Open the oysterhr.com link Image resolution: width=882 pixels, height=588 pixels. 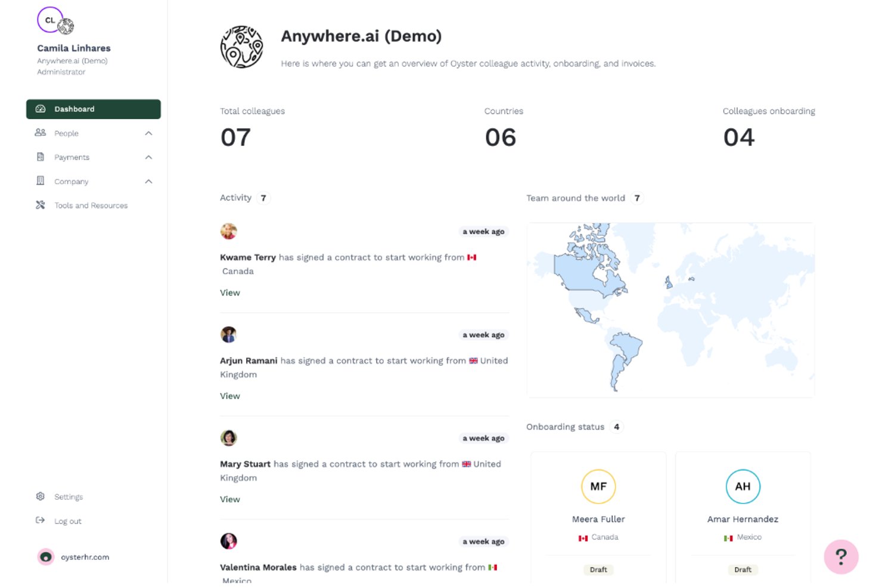(85, 557)
